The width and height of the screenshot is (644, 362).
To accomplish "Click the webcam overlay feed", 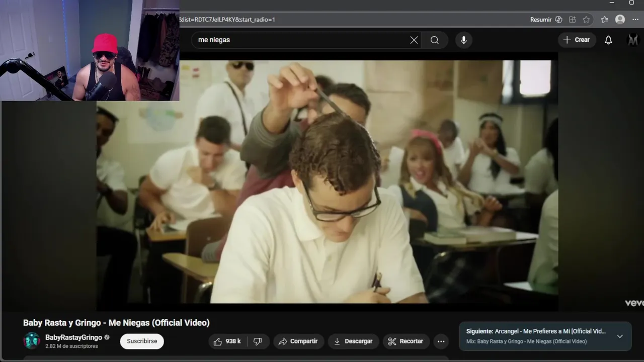I will tap(90, 50).
